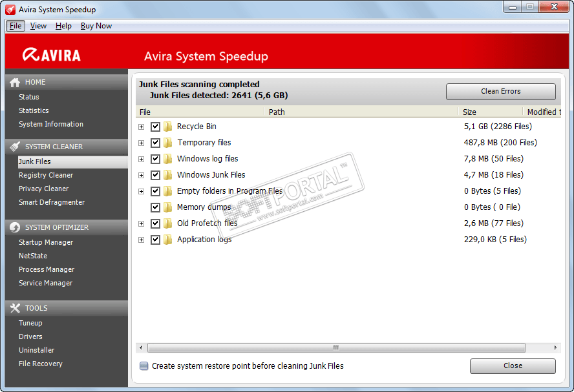This screenshot has height=392, width=574.
Task: Click the Old Prefetch files folder icon
Action: (x=167, y=223)
